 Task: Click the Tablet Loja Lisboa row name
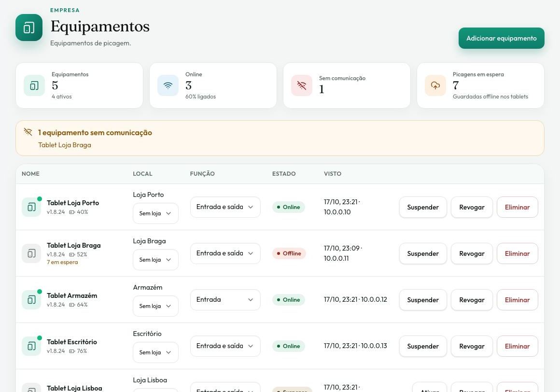(74, 388)
